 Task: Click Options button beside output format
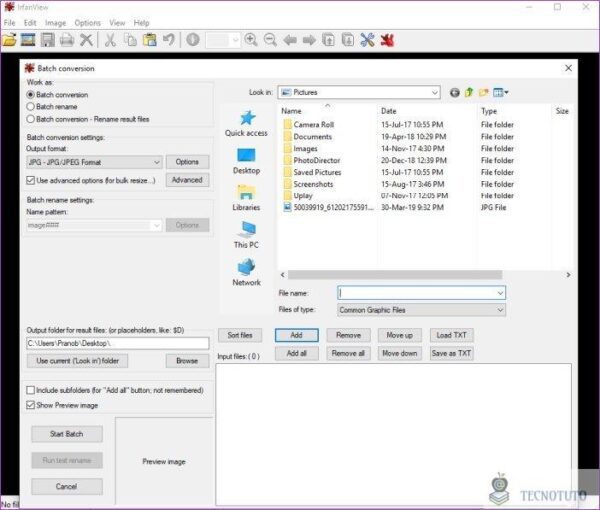(x=187, y=162)
